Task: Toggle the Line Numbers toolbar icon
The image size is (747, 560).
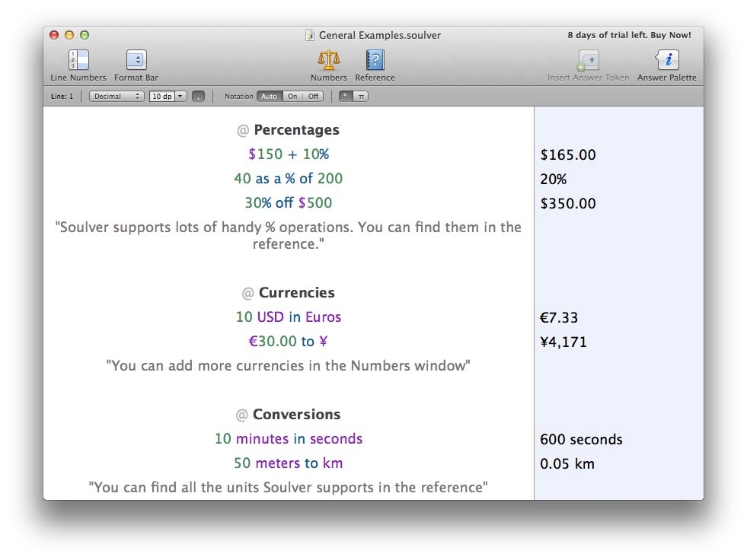Action: click(78, 60)
